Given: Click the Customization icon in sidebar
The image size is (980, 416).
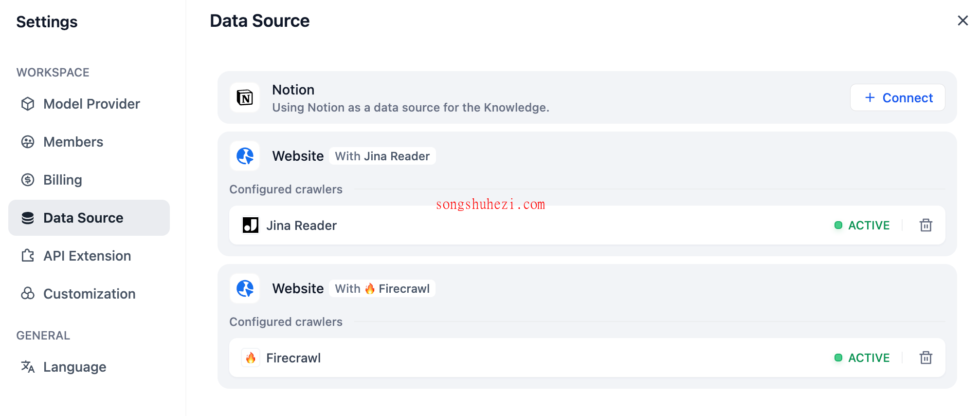Looking at the screenshot, I should pos(28,294).
